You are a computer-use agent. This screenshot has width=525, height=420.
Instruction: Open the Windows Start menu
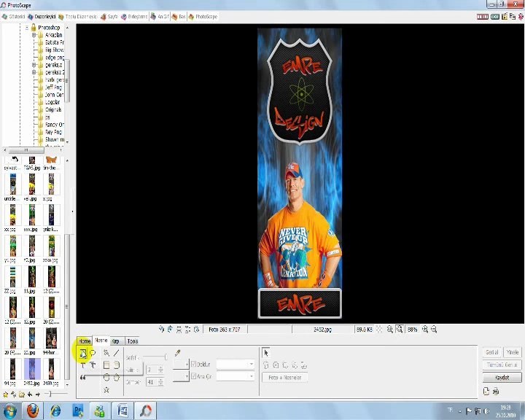[x=10, y=411]
